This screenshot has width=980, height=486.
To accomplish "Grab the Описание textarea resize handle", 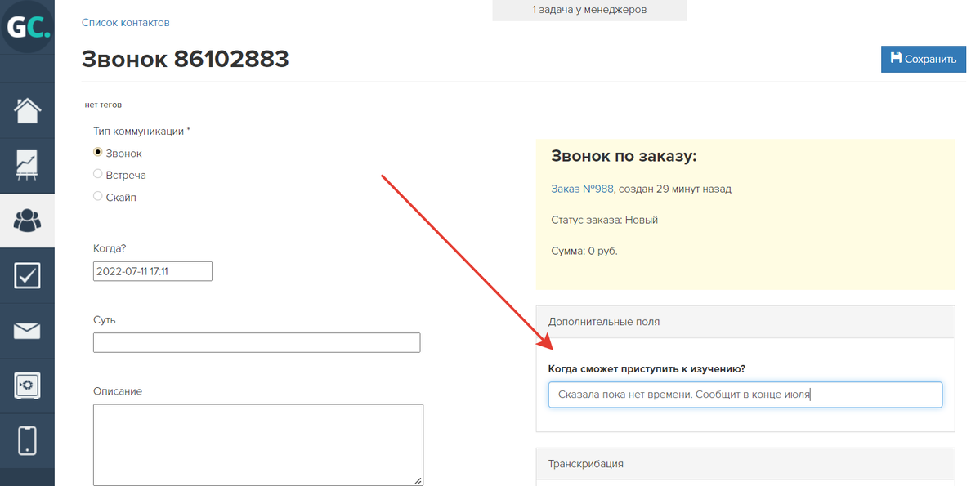I will [x=418, y=480].
